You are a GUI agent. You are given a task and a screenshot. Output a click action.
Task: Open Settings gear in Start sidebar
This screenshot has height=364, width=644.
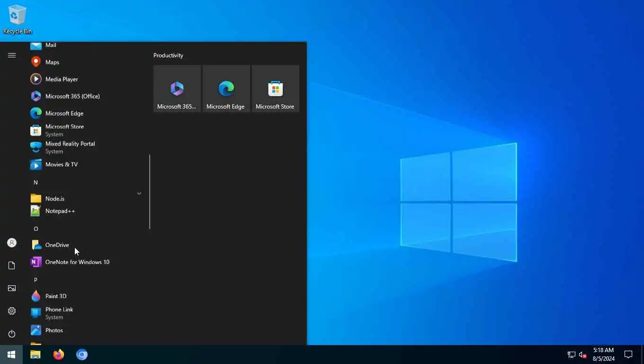pyautogui.click(x=12, y=311)
